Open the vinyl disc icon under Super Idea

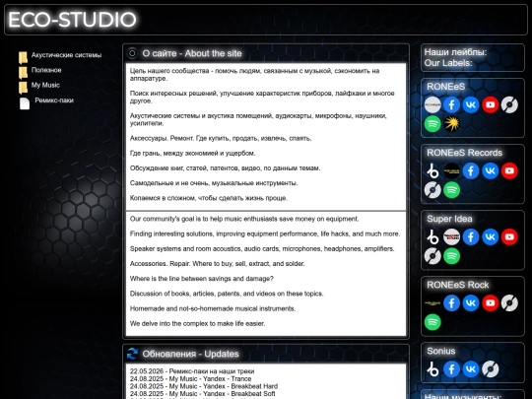point(432,256)
